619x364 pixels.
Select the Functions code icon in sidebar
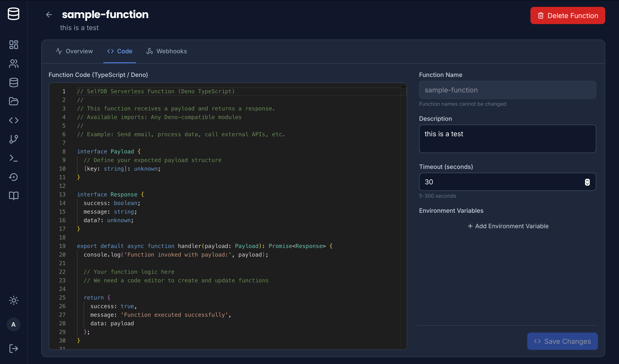14,120
